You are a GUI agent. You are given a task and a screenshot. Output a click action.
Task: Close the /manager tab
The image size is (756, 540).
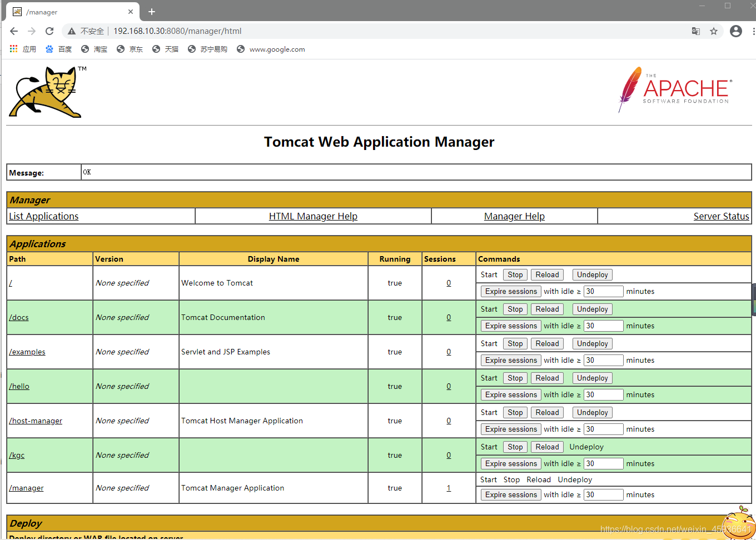point(131,12)
